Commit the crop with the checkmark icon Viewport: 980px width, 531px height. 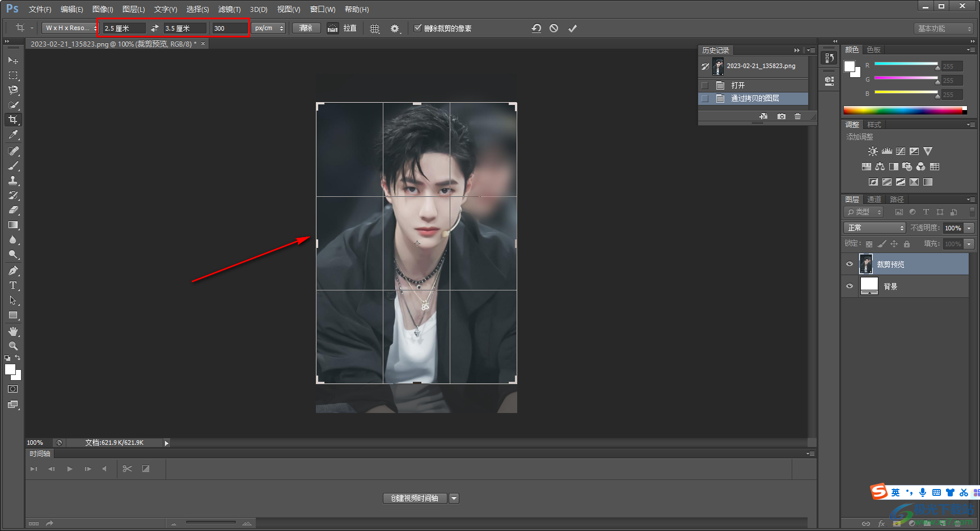tap(572, 28)
